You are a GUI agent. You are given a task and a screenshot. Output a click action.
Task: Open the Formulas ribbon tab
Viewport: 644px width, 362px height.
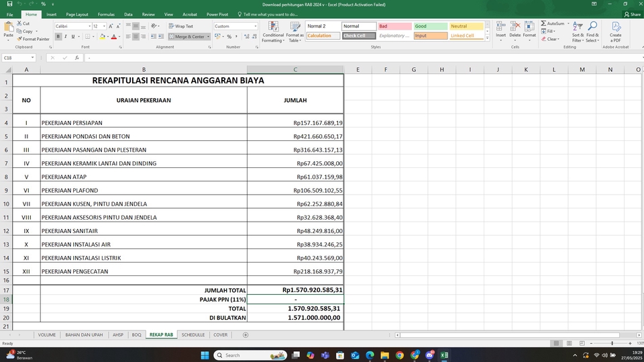coord(106,14)
